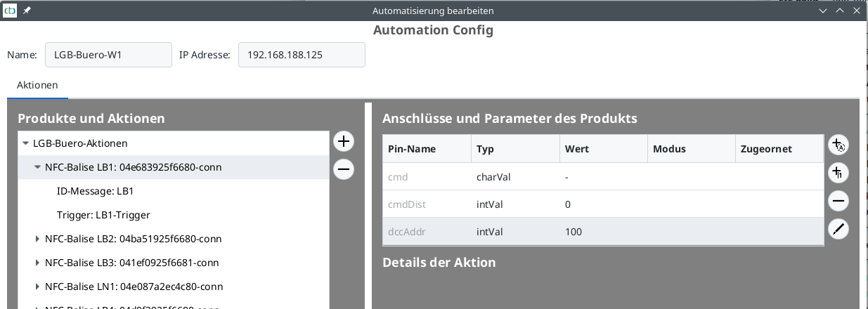Image resolution: width=868 pixels, height=309 pixels.
Task: Expand the NFC-Balise LB2 node
Action: pos(38,239)
